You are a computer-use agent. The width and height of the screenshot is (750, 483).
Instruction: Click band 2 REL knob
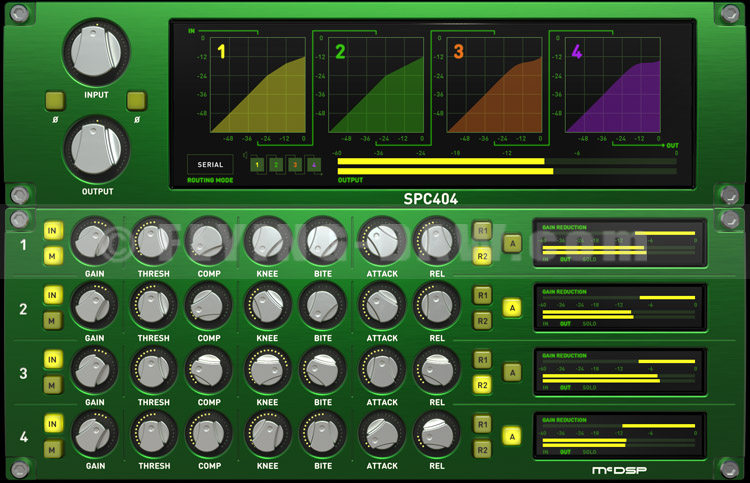pos(437,306)
